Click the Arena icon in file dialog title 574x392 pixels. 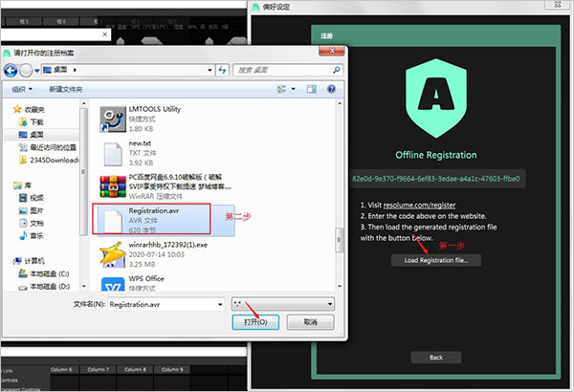pos(7,54)
